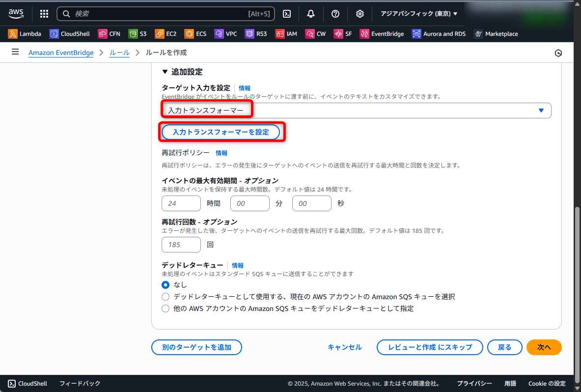Go to ルール in the breadcrumb
This screenshot has width=581, height=392.
pos(119,53)
